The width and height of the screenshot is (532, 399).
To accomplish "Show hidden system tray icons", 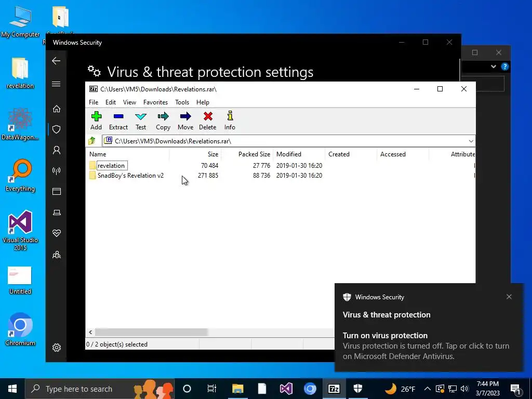I will pyautogui.click(x=428, y=389).
